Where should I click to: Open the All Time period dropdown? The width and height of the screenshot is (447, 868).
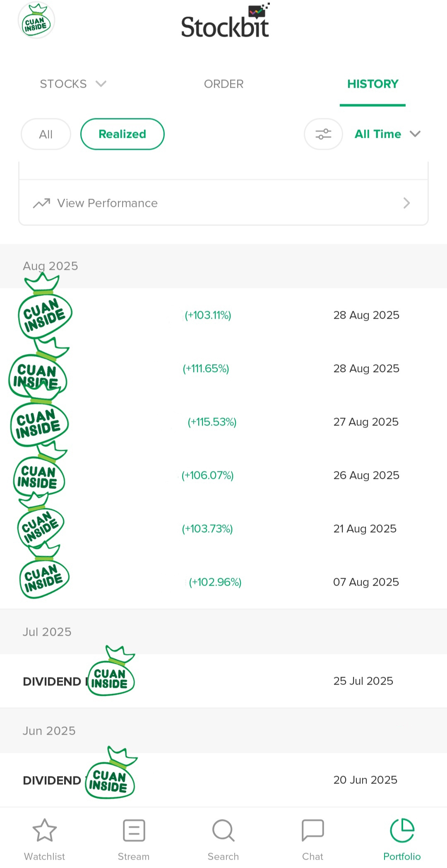[x=387, y=134]
